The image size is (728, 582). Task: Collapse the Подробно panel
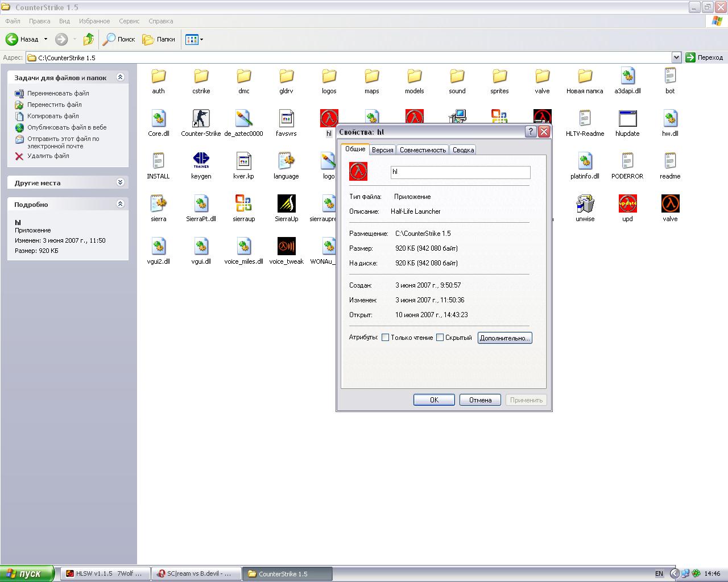click(120, 204)
